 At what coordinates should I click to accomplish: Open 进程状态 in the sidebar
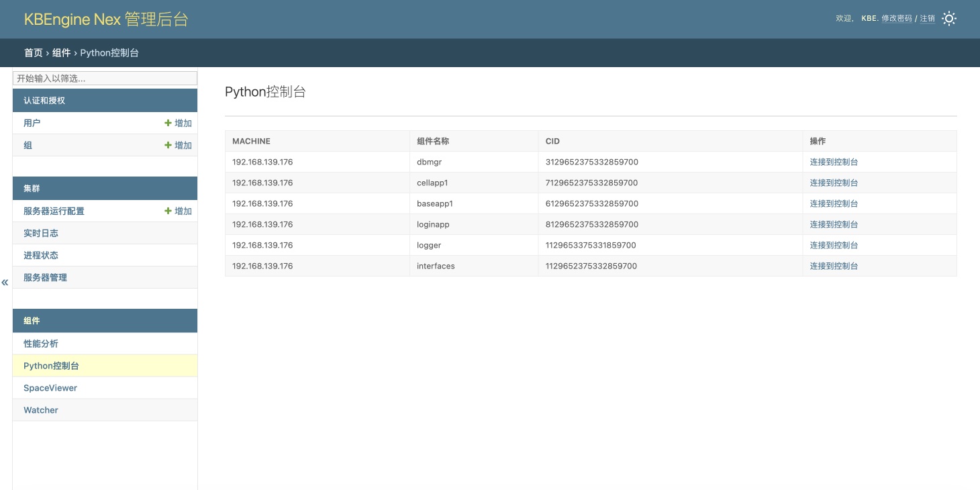pyautogui.click(x=41, y=256)
